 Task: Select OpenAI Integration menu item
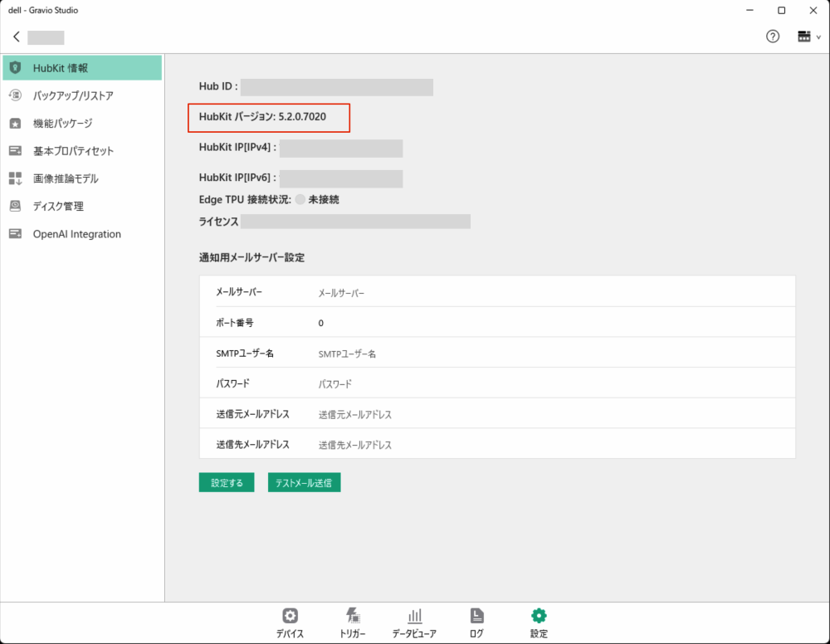82,234
